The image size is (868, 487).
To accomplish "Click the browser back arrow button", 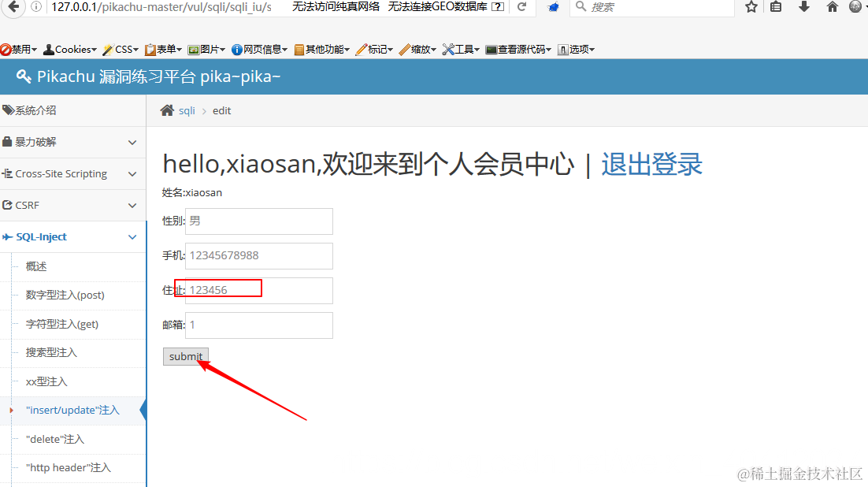I will [x=14, y=6].
